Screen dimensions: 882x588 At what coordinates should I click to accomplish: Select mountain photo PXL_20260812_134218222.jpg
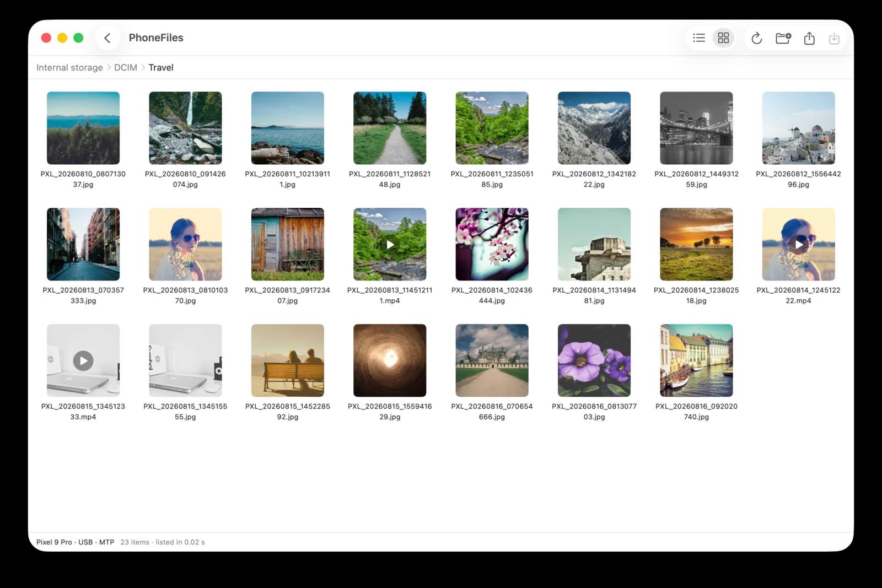coord(594,128)
